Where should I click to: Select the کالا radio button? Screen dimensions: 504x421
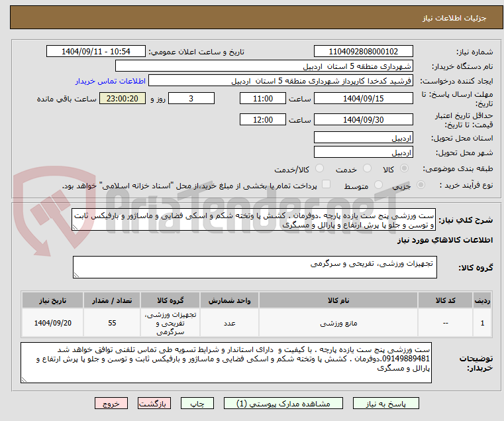[x=405, y=168]
